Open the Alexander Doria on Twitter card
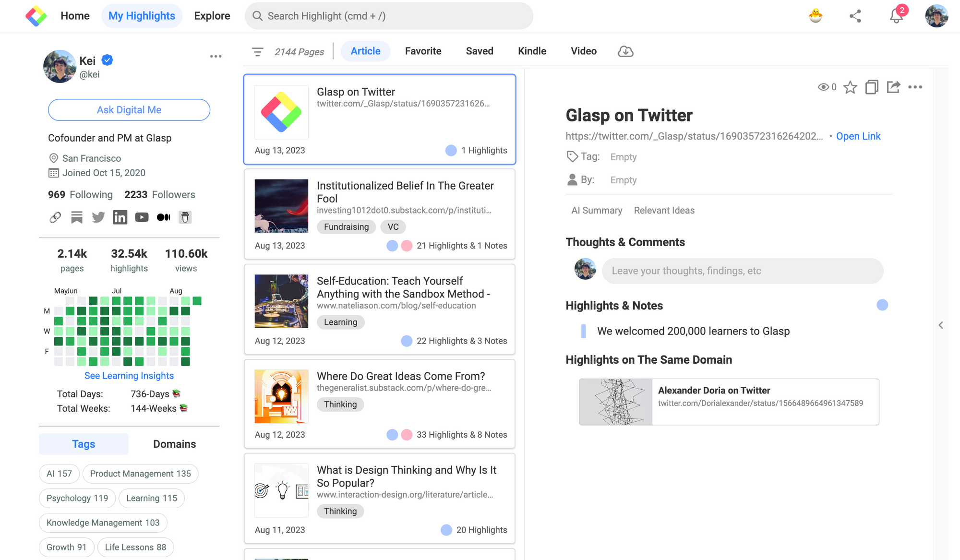 point(729,402)
